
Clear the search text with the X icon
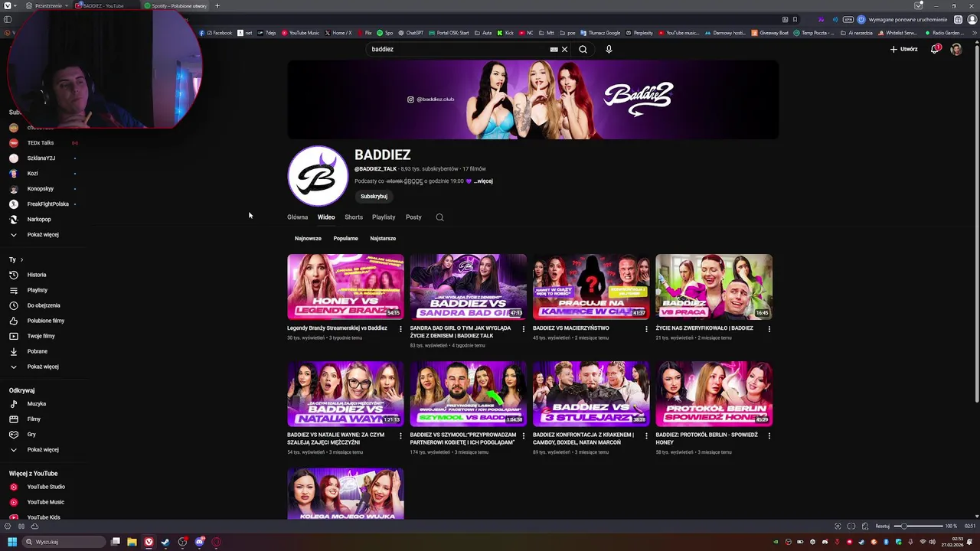(565, 49)
